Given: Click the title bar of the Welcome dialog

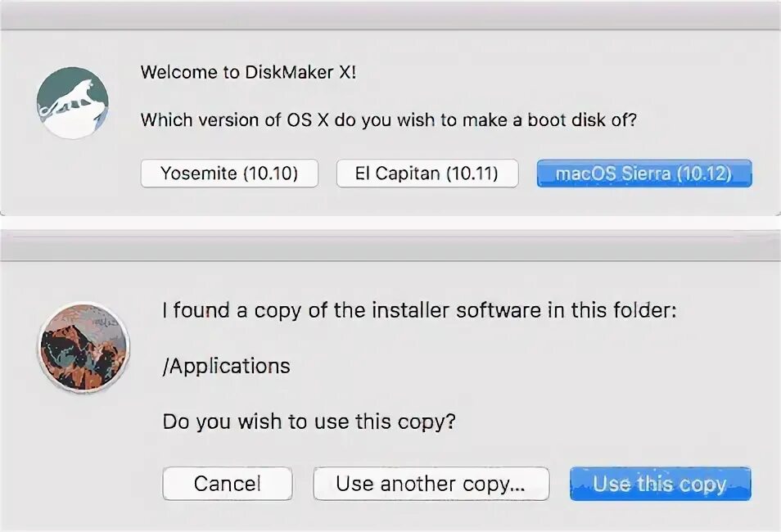Looking at the screenshot, I should (390, 16).
